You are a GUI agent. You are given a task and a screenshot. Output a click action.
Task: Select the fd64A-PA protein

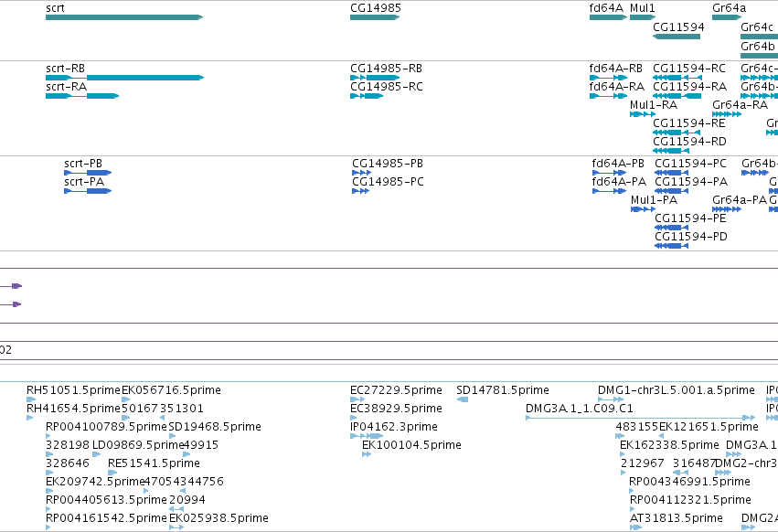click(609, 191)
